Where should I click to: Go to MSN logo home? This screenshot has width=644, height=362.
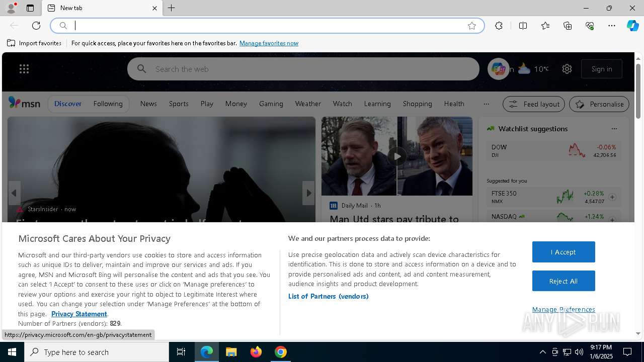coord(24,103)
